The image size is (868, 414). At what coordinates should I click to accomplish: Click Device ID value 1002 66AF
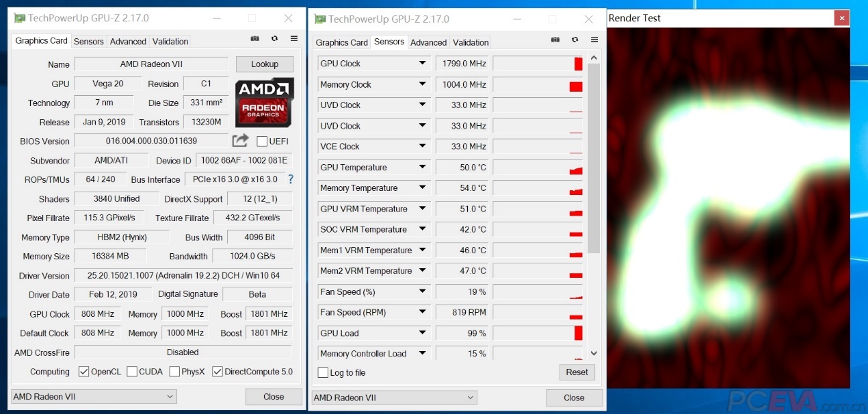(x=244, y=160)
